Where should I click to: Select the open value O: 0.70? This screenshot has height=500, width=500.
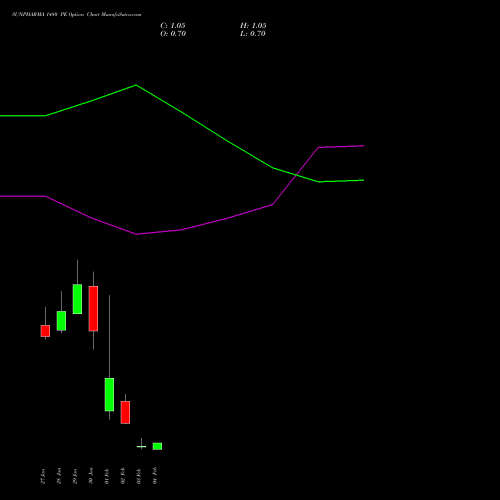173,34
